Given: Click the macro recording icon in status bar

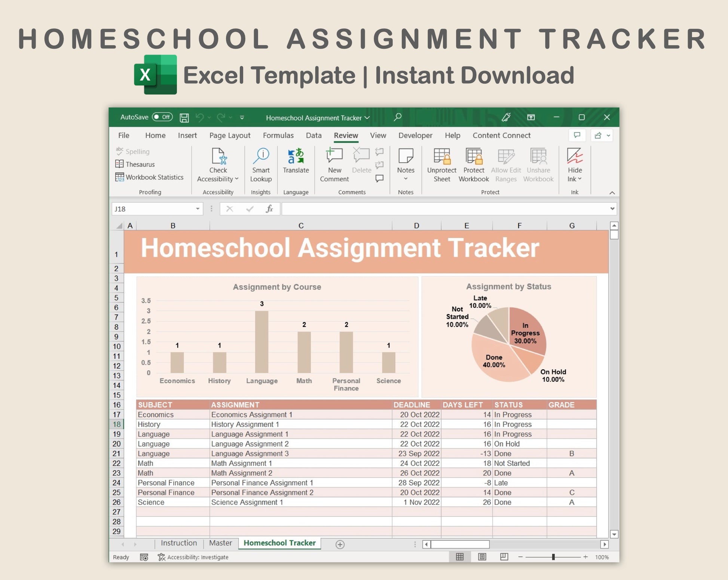Looking at the screenshot, I should point(144,557).
